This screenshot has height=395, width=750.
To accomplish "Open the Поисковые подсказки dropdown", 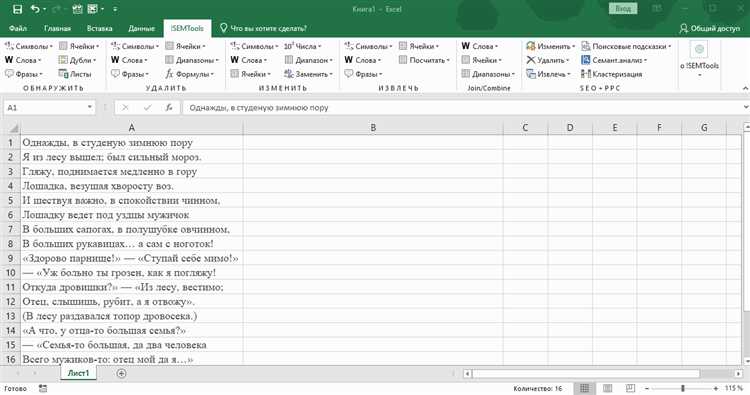I will (x=626, y=46).
